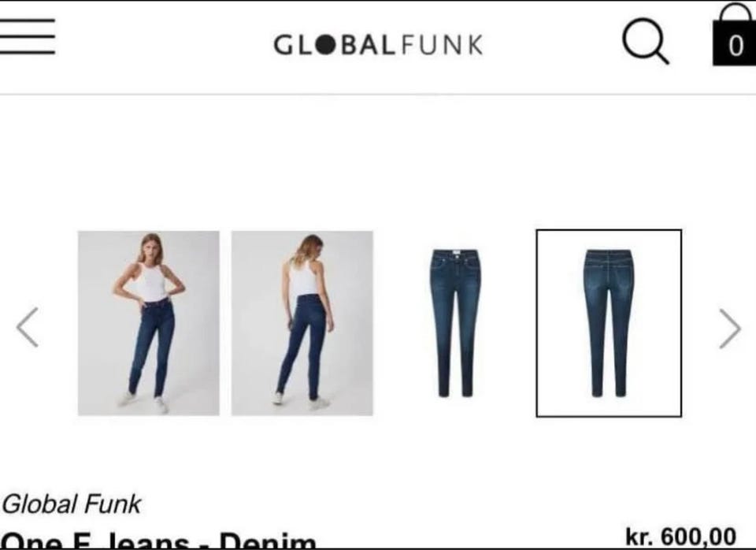
Task: Click the 0 item count on the bag
Action: [736, 46]
